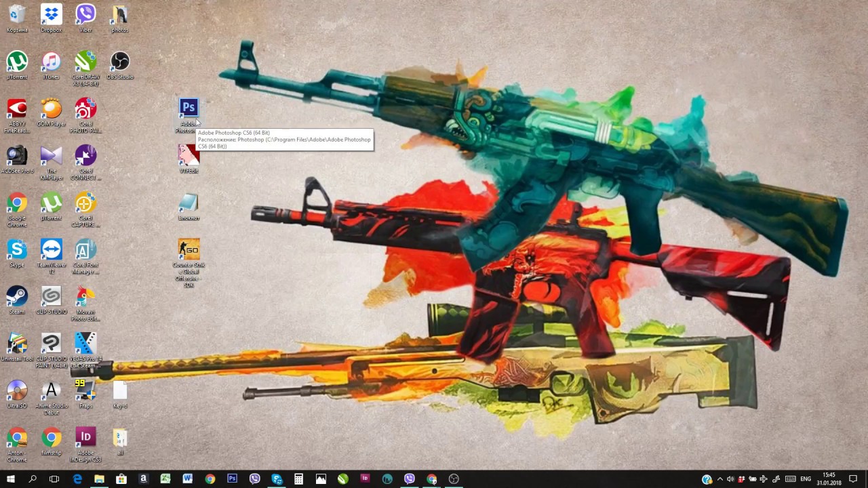Click the volume speaker tray icon
Image resolution: width=868 pixels, height=488 pixels.
(730, 479)
